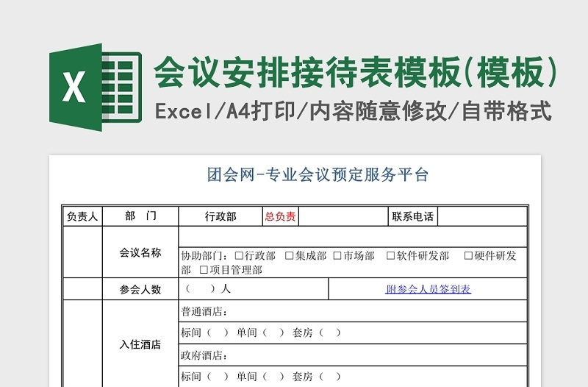Image resolution: width=588 pixels, height=387 pixels.
Task: Select the 会议名称 label cell
Action: 140,252
